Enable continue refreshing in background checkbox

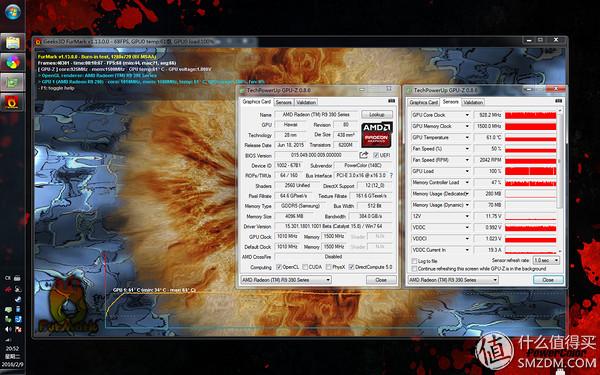coord(414,269)
